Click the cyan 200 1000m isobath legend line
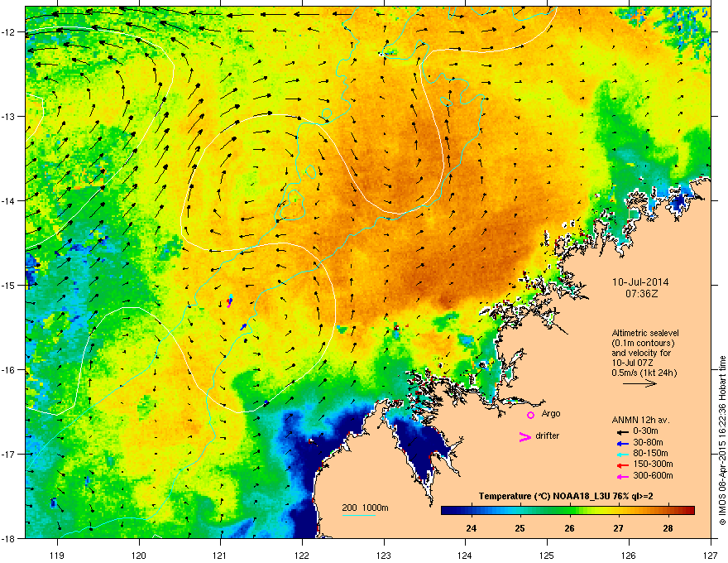 point(358,515)
